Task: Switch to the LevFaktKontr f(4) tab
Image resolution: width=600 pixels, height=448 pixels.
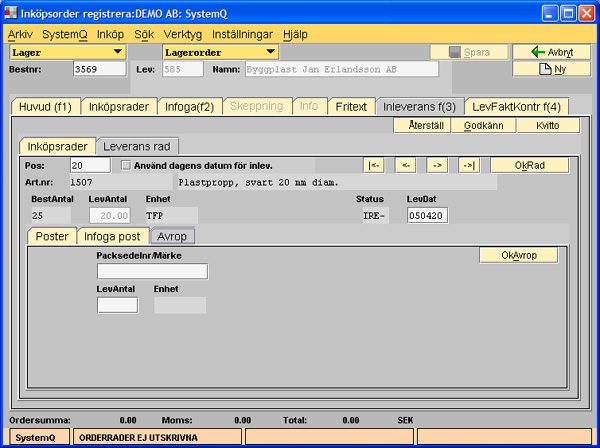Action: pos(516,106)
